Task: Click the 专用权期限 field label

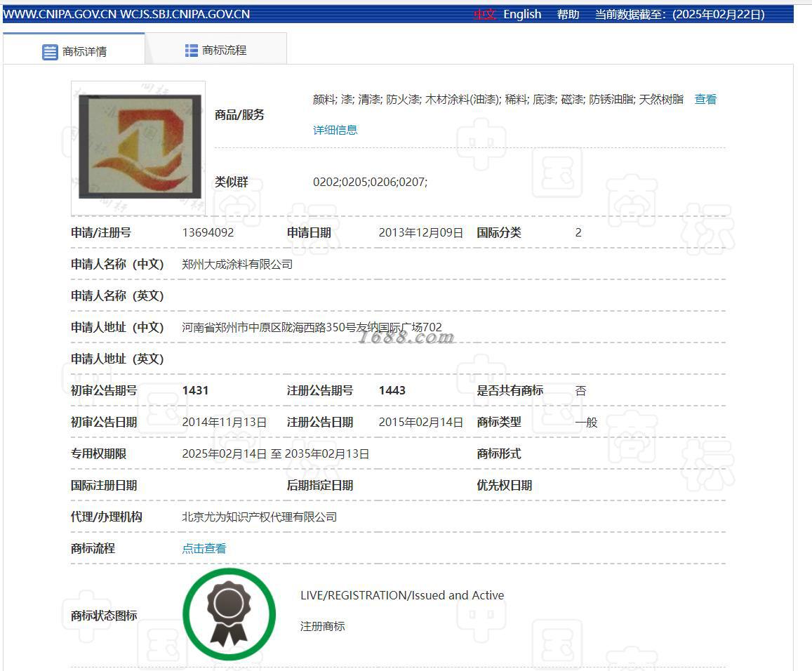Action: pyautogui.click(x=98, y=453)
